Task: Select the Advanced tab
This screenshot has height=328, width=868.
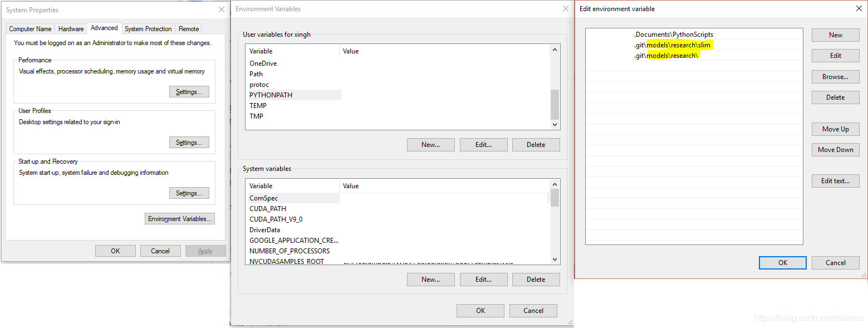Action: (104, 28)
